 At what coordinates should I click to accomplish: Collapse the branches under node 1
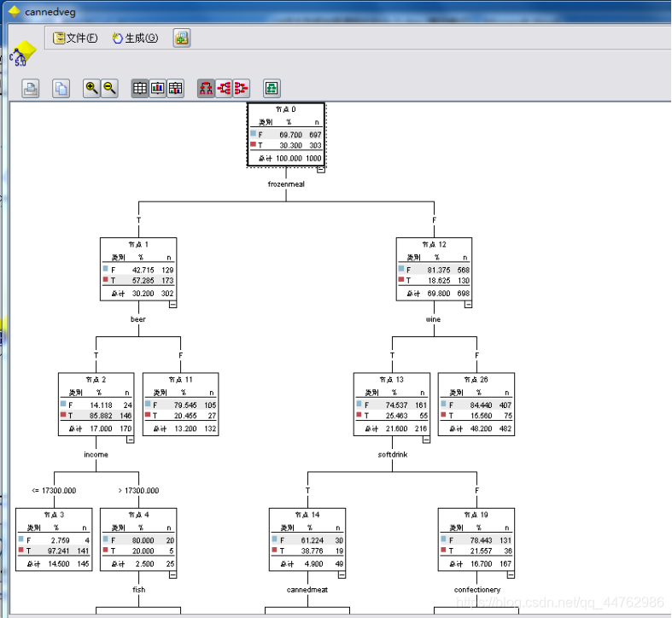[x=172, y=305]
